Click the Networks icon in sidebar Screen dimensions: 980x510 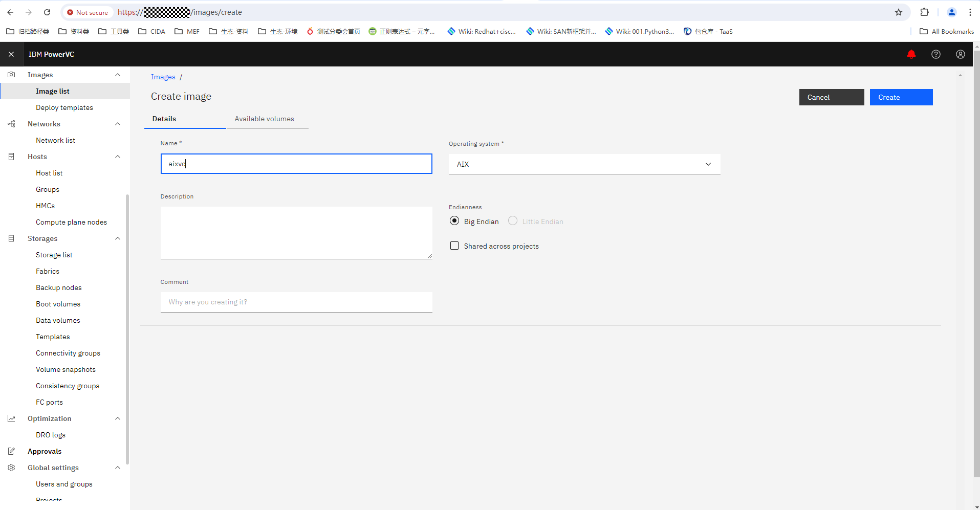click(x=11, y=124)
